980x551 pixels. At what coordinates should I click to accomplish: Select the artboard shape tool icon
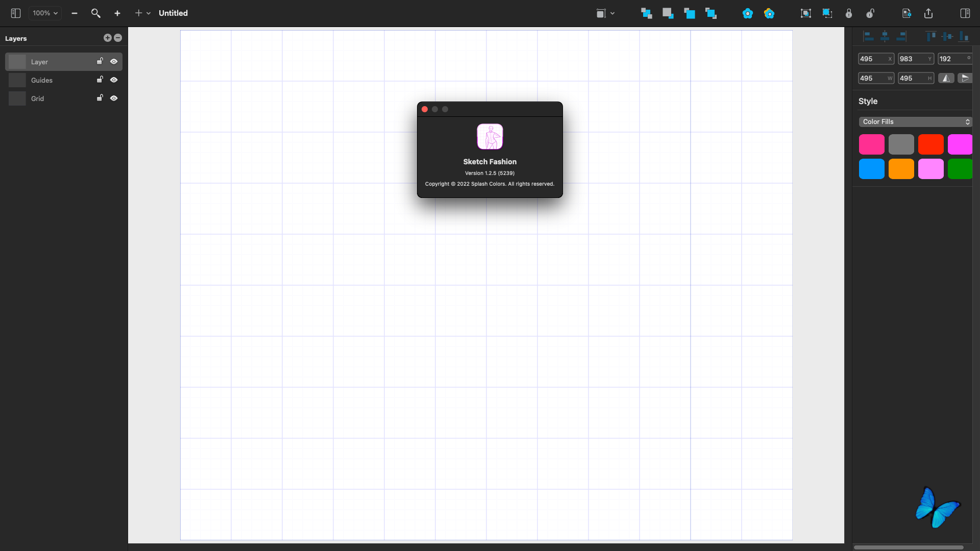point(601,13)
